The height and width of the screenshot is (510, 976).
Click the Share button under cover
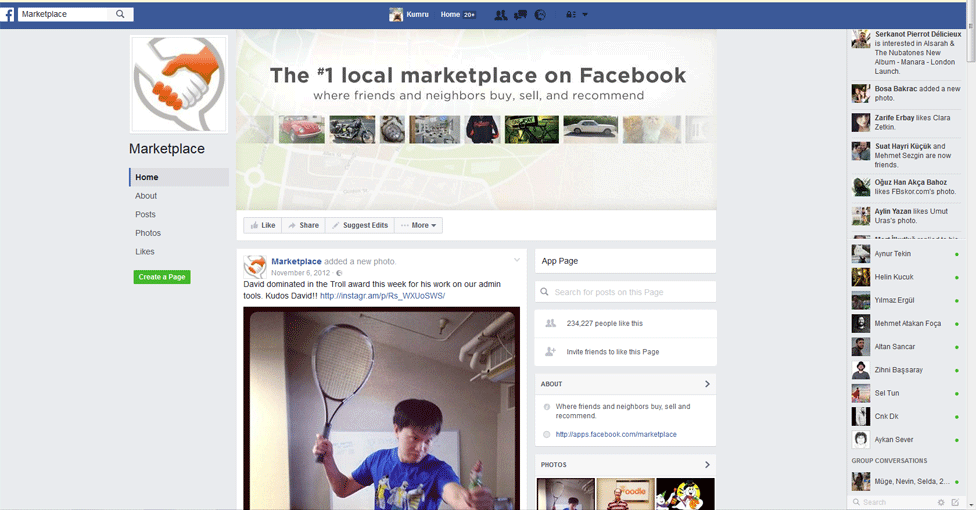coord(303,225)
